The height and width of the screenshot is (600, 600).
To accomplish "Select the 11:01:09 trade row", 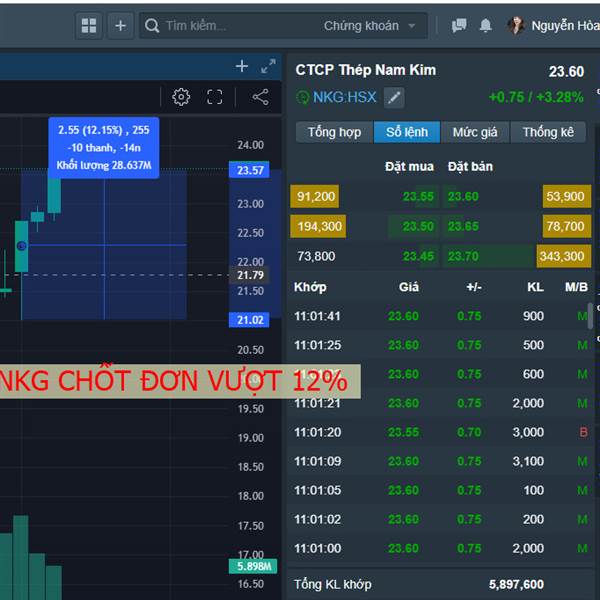I will pos(440,461).
